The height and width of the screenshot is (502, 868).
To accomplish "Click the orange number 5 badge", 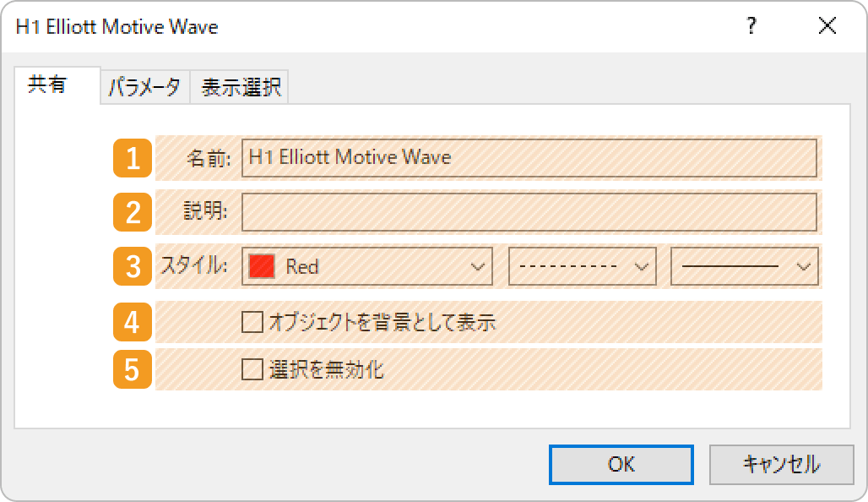I will pos(133,369).
